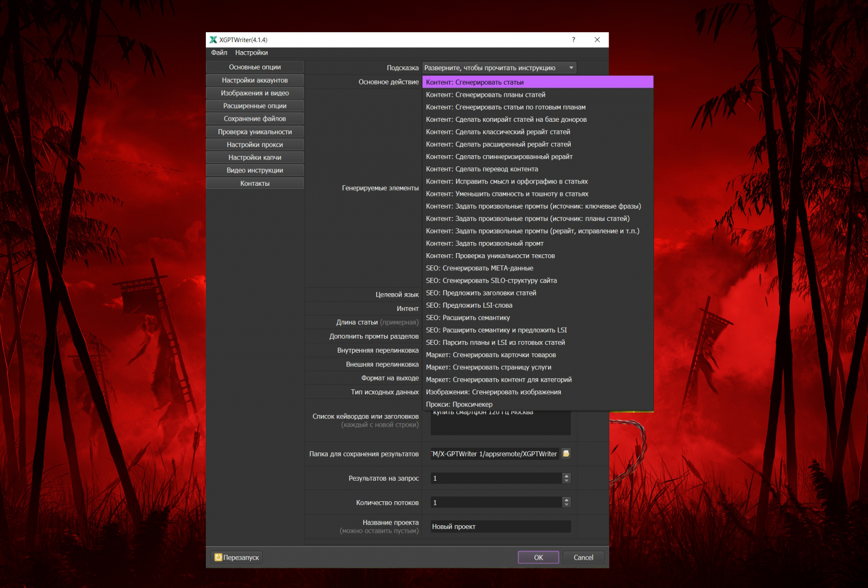Pick 'Сделать спиннеризированный рерайт' option
The height and width of the screenshot is (588, 868).
point(538,156)
